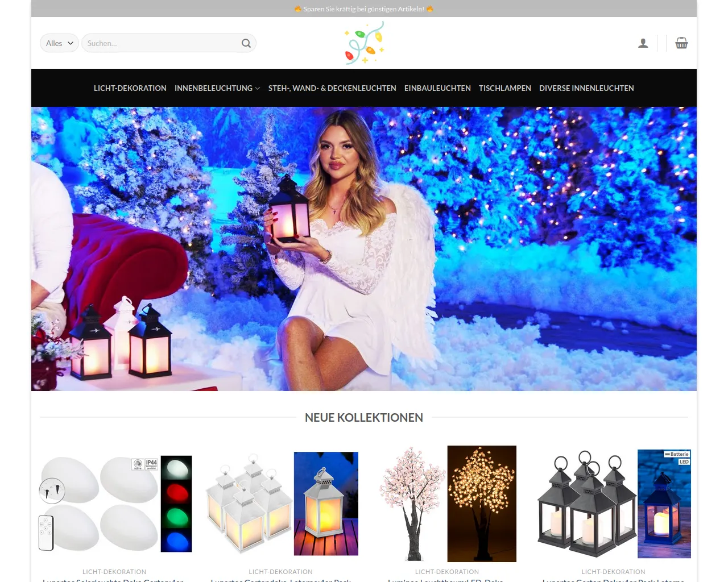Click the search magnifier icon
The width and height of the screenshot is (728, 582).
point(246,43)
